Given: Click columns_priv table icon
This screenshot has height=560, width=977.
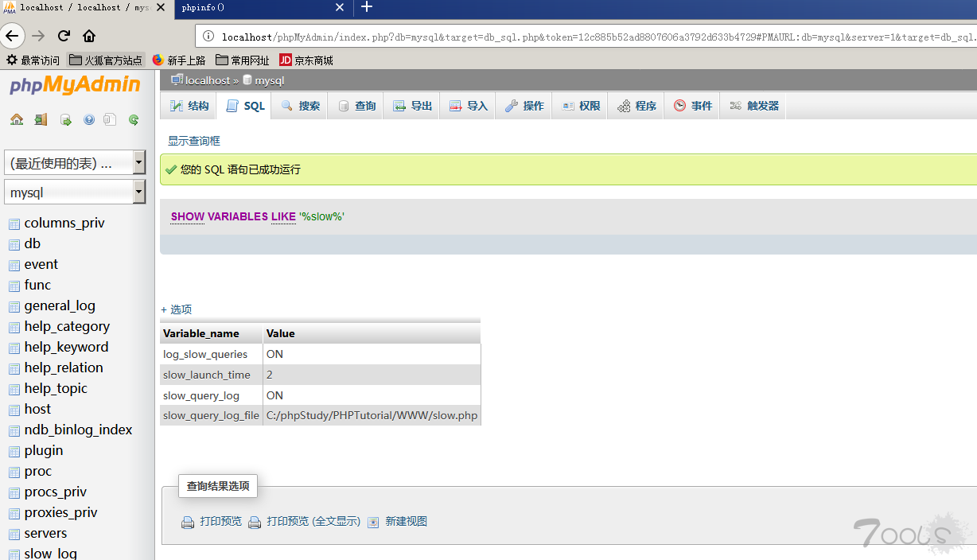Looking at the screenshot, I should (14, 224).
